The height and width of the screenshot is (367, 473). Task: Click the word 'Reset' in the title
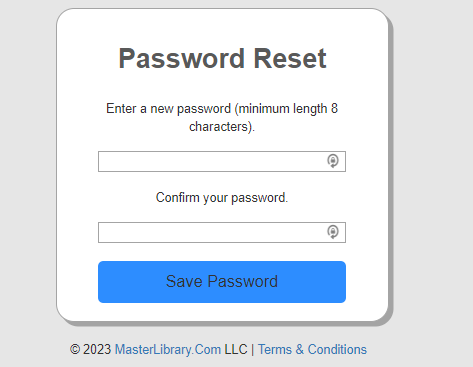click(290, 59)
